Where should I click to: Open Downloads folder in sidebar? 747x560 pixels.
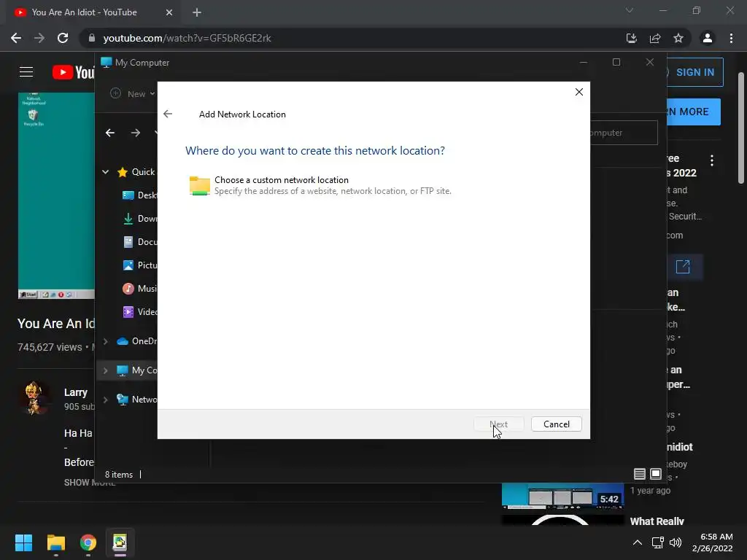click(140, 219)
